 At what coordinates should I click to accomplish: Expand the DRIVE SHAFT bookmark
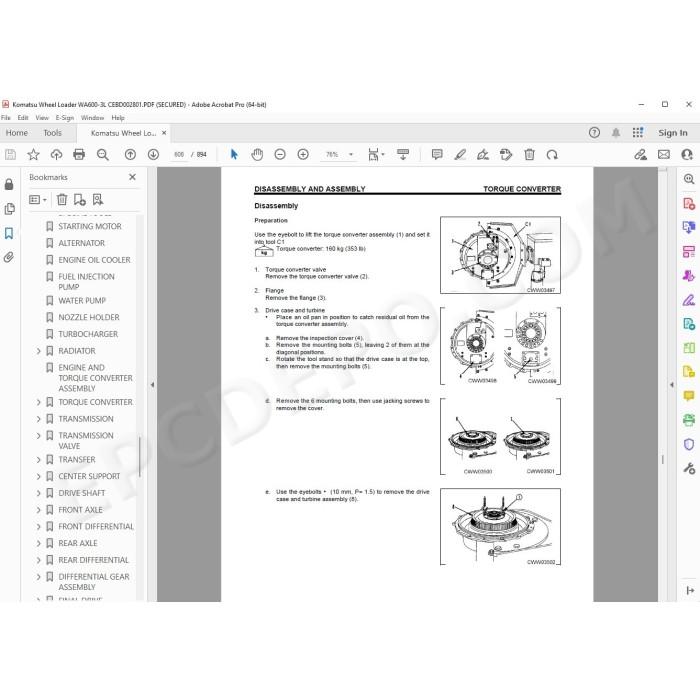[x=38, y=493]
